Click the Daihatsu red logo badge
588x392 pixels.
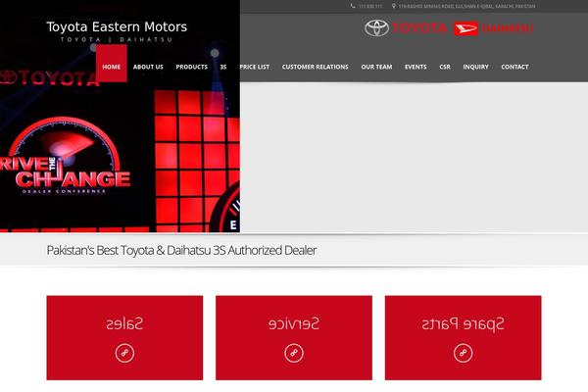tap(465, 28)
